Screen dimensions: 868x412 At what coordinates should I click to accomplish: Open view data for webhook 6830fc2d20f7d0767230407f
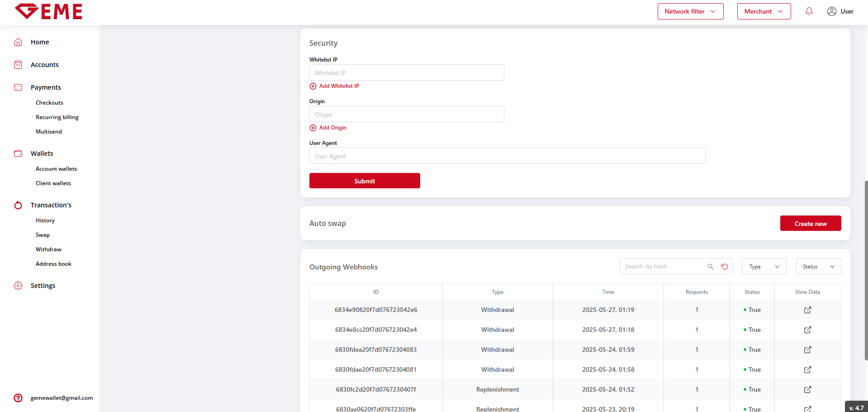(x=807, y=390)
